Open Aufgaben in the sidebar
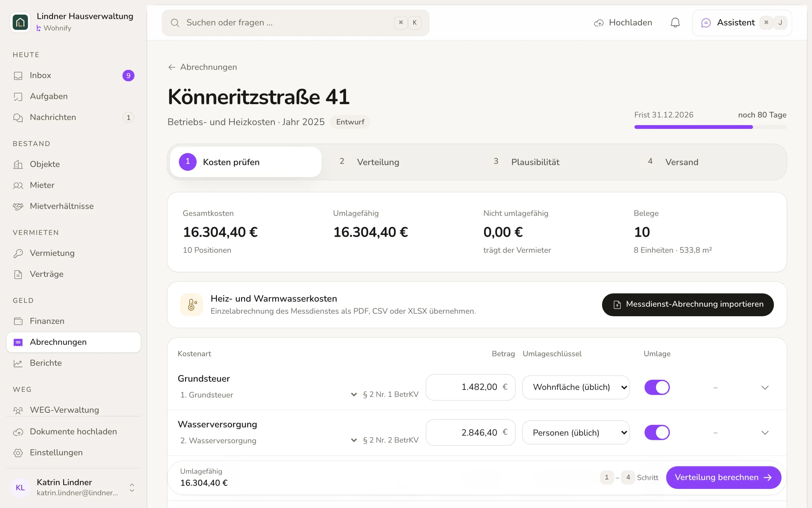Screen dimensions: 812x508 tap(74, 97)
